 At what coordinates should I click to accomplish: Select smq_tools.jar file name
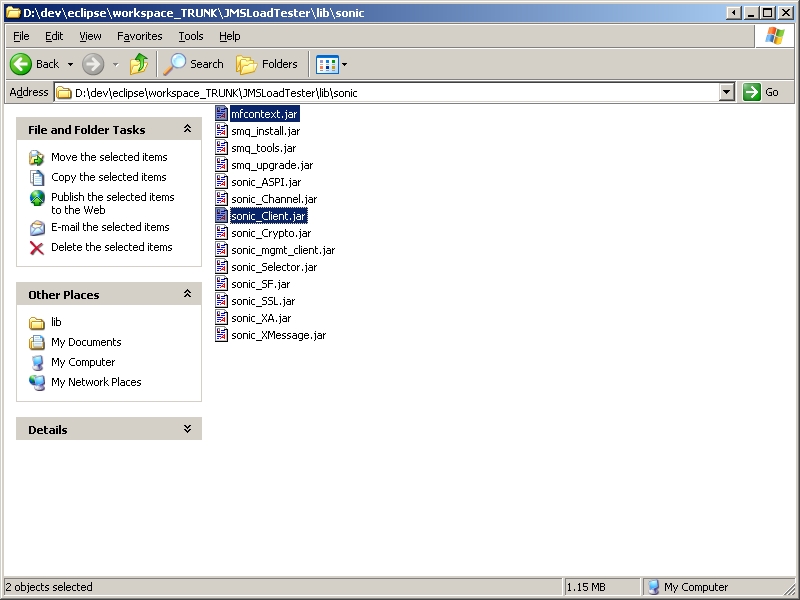click(x=263, y=148)
